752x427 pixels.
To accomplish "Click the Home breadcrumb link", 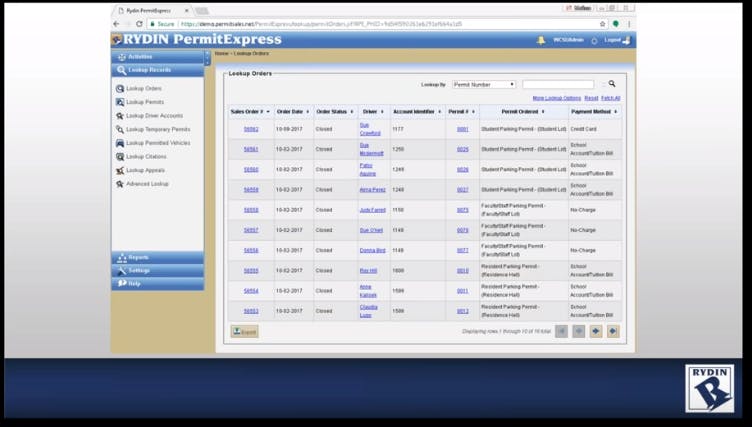I will [221, 53].
